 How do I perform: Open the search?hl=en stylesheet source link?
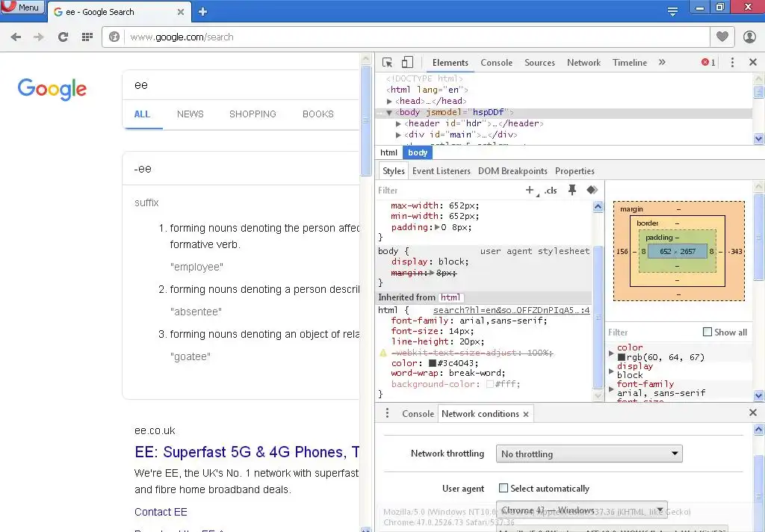point(511,310)
